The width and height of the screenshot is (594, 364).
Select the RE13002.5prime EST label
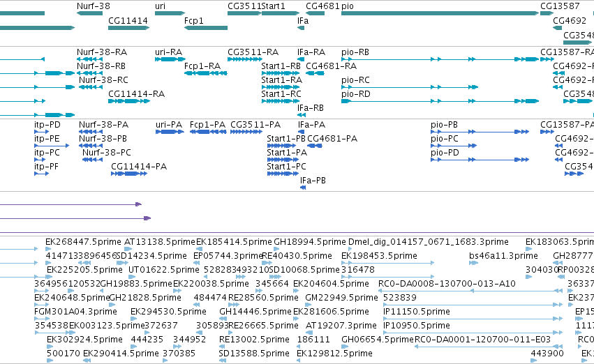[255, 340]
